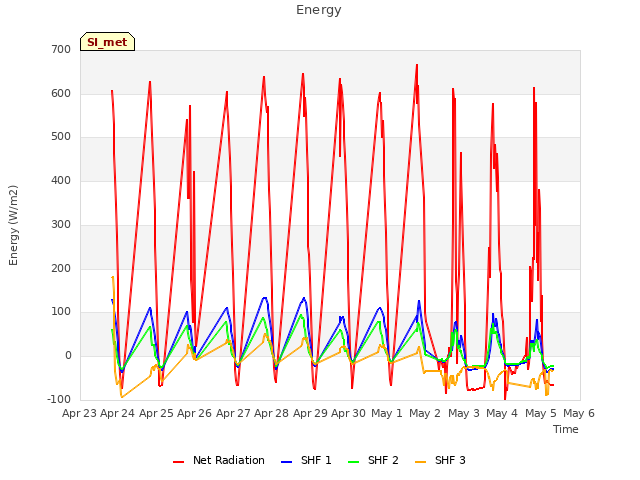This screenshot has width=640, height=480.
Task: Click the May 3 x-axis tick label
Action: (464, 413)
